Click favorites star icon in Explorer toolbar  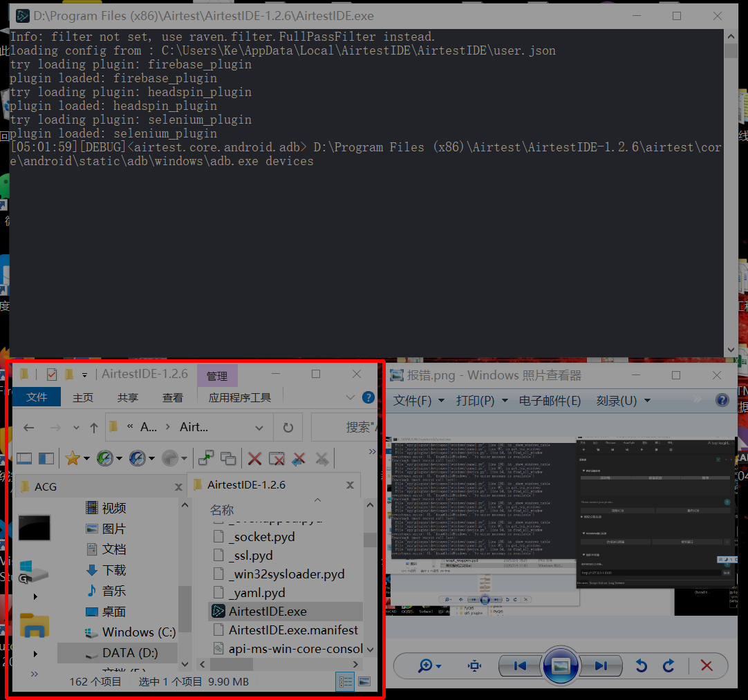click(x=73, y=458)
